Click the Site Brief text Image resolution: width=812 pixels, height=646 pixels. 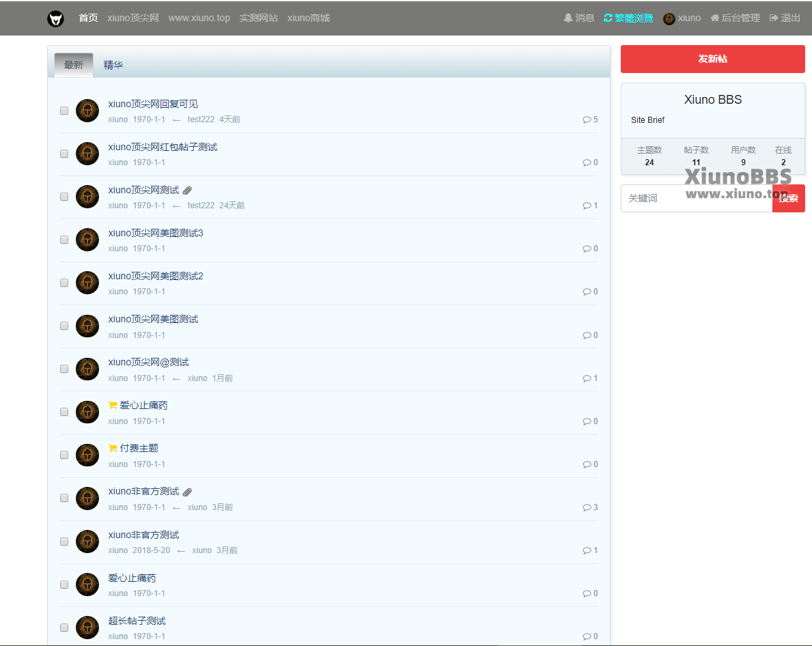click(x=647, y=120)
